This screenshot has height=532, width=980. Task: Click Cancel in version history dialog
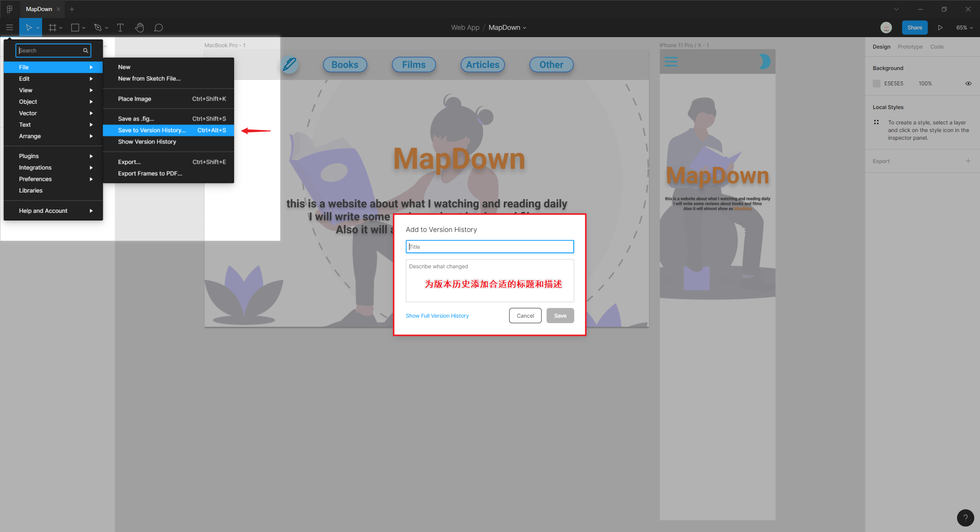pyautogui.click(x=525, y=316)
